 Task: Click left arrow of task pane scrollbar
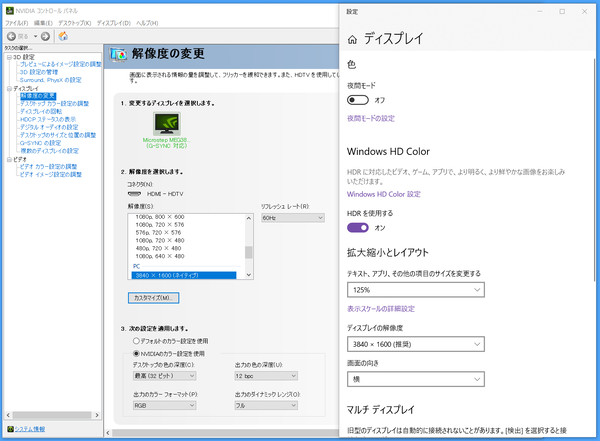click(x=8, y=415)
